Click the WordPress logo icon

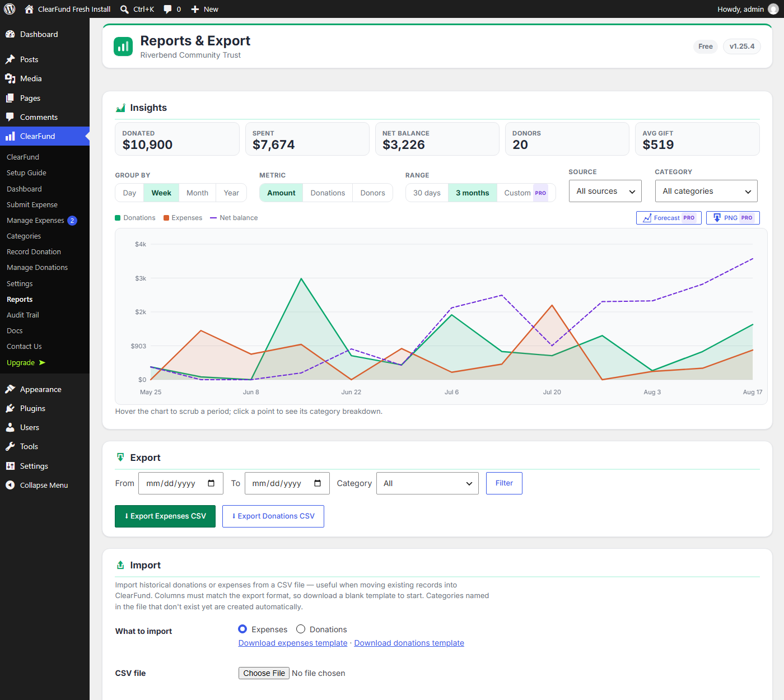[10, 9]
